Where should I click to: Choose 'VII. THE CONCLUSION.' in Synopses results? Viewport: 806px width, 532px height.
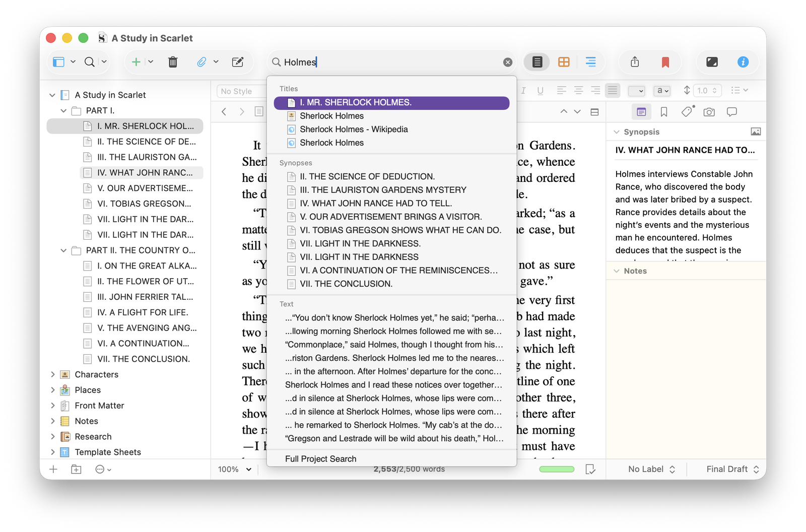tap(346, 284)
